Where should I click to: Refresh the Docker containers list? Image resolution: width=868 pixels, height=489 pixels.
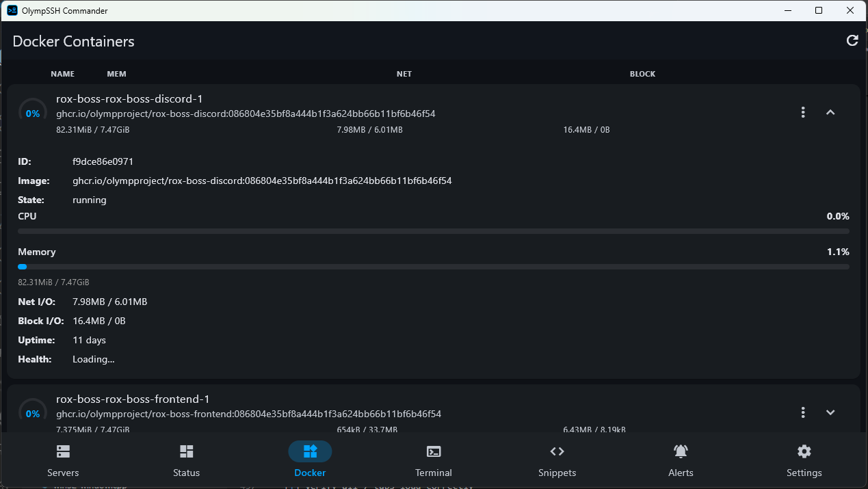852,41
